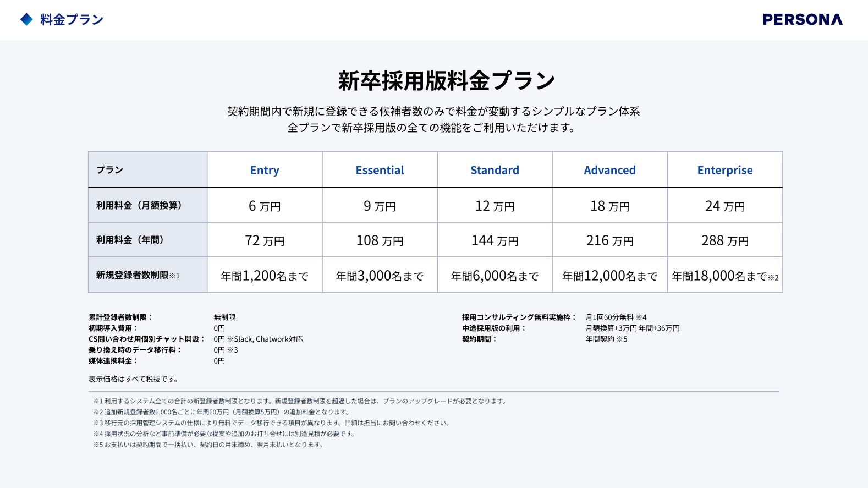Click the 累計登録者数制限 label
This screenshot has height=488, width=868.
(x=120, y=317)
